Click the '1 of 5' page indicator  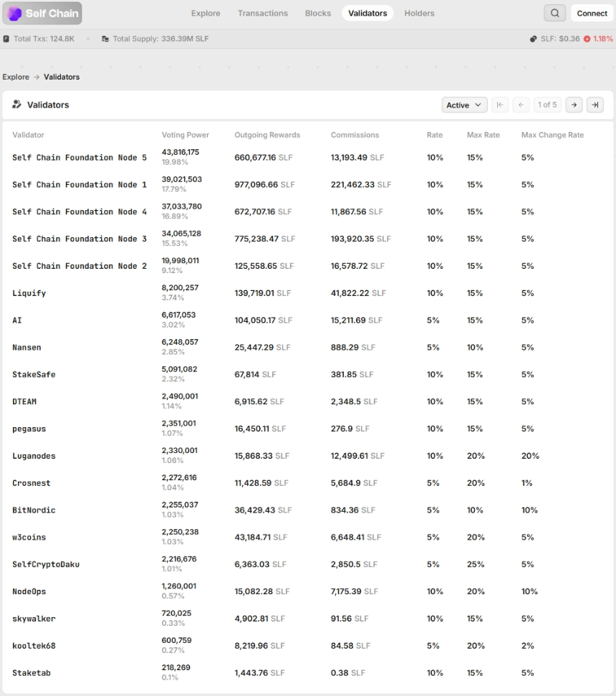coord(547,105)
